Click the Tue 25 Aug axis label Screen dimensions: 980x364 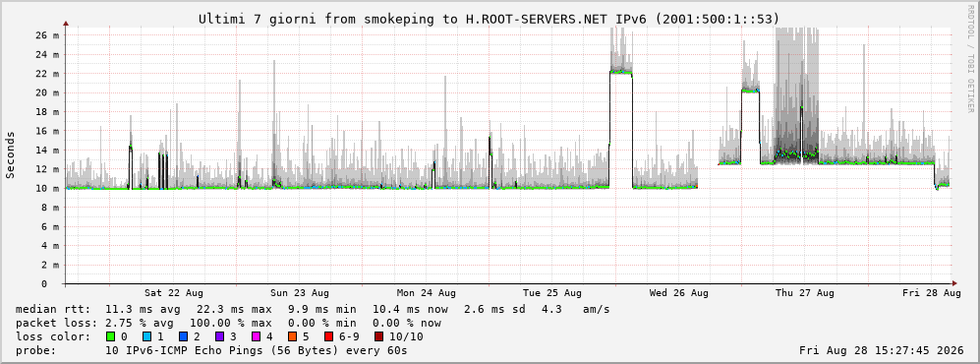552,293
